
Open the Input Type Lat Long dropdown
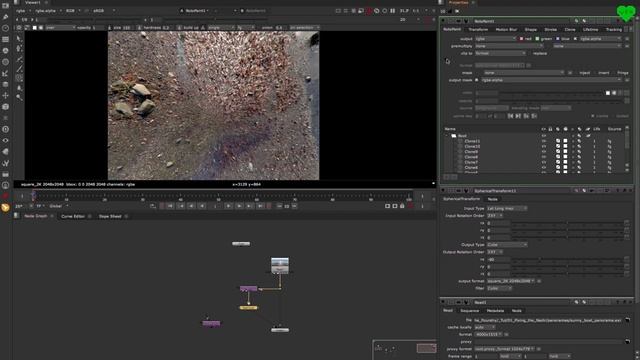coord(507,209)
